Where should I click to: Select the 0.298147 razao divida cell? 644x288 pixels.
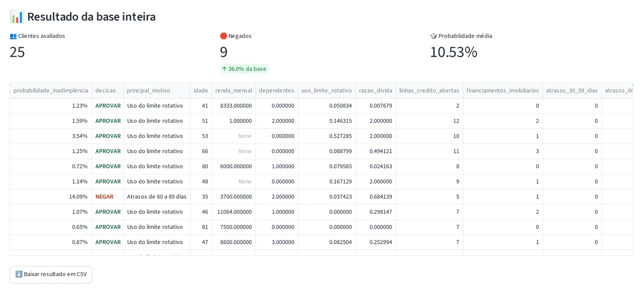(x=376, y=212)
